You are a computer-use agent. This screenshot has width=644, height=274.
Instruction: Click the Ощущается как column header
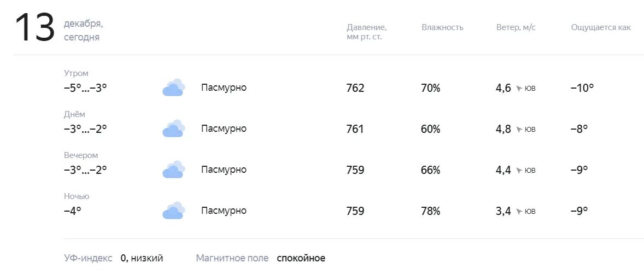[601, 27]
